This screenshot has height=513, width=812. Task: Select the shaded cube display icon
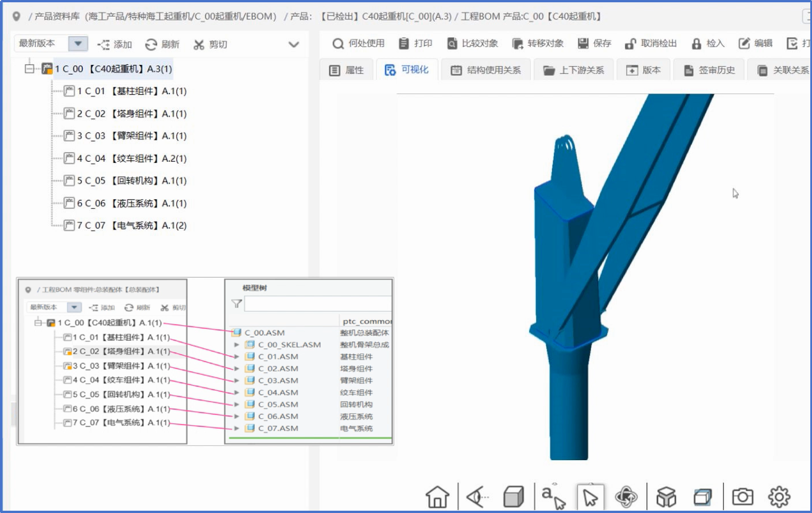pyautogui.click(x=514, y=496)
